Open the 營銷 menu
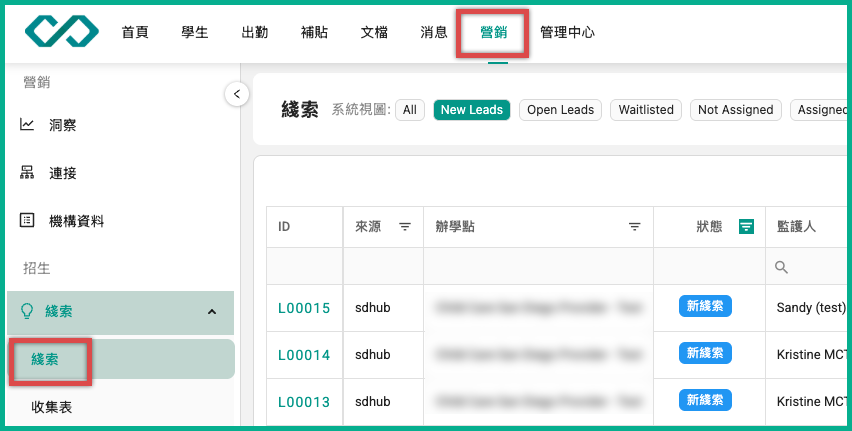The image size is (852, 431). click(x=493, y=33)
